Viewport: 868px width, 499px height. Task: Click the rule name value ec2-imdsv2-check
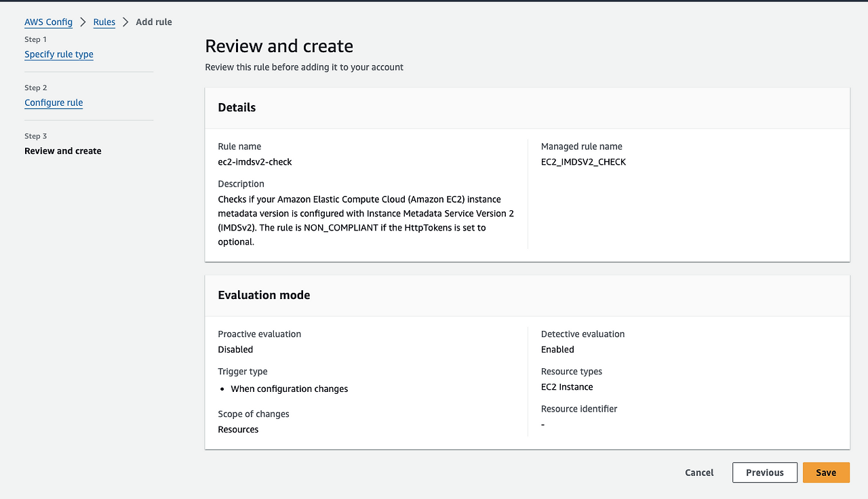coord(255,162)
